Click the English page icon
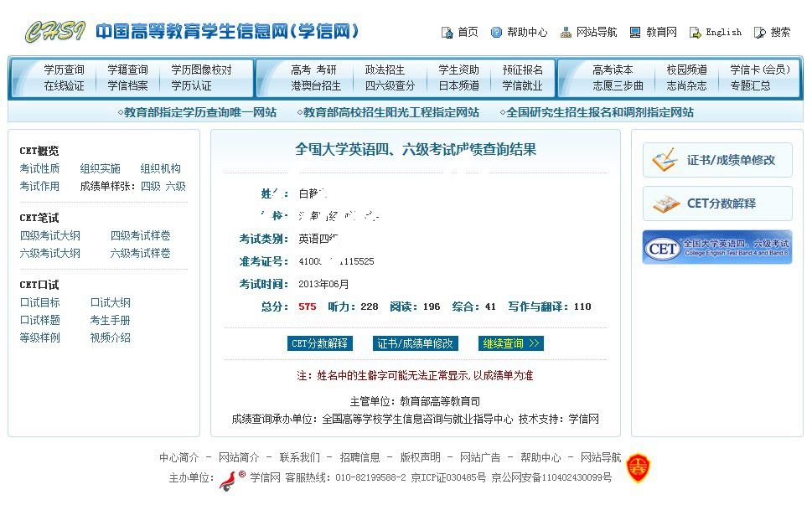The image size is (812, 505). [695, 33]
